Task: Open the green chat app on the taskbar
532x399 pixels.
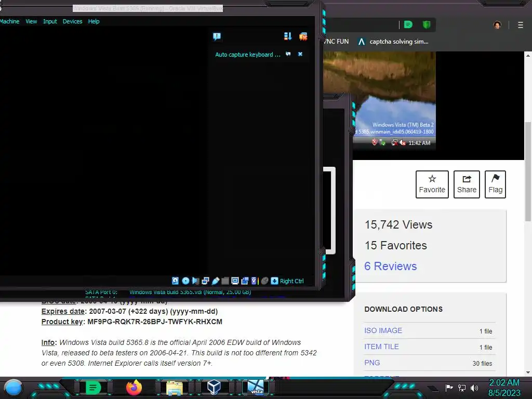Action: point(93,388)
